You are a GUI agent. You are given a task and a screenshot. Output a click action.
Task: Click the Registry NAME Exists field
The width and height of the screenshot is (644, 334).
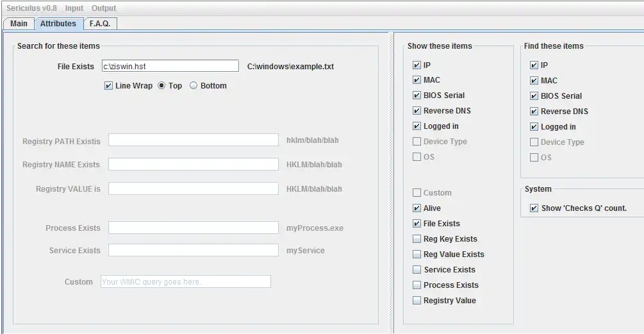(x=194, y=164)
